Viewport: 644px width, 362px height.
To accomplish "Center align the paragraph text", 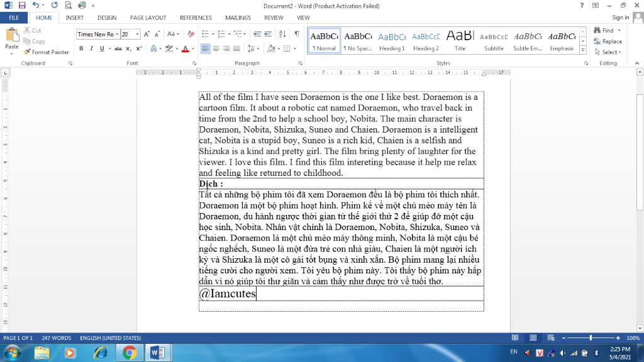I will [x=216, y=48].
